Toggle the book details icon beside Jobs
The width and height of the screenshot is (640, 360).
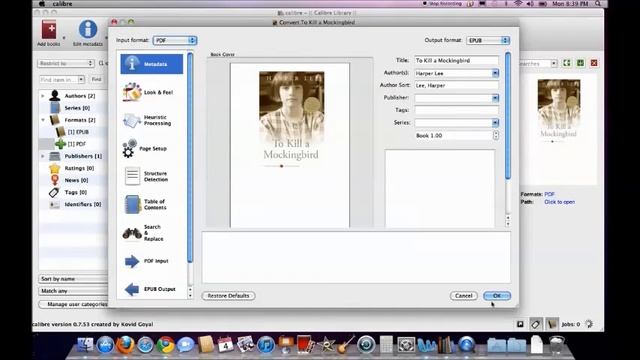pyautogui.click(x=552, y=324)
